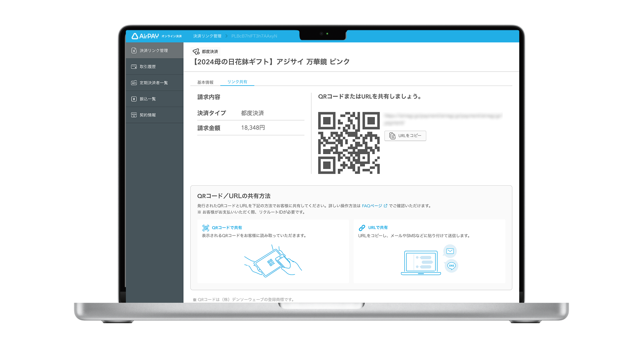Click the URLで共有 chain-link icon

363,227
